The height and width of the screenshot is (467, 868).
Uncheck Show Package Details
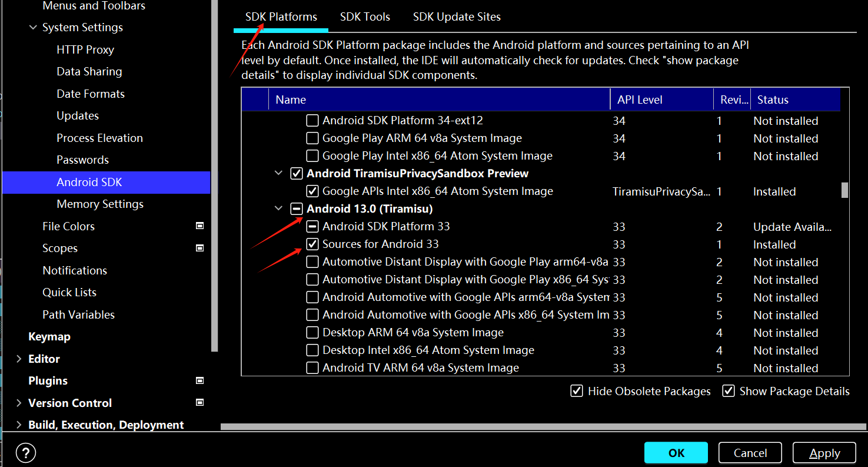click(729, 391)
